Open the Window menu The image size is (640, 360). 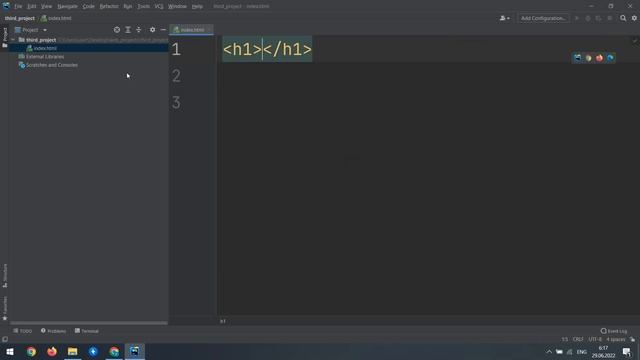point(177,6)
